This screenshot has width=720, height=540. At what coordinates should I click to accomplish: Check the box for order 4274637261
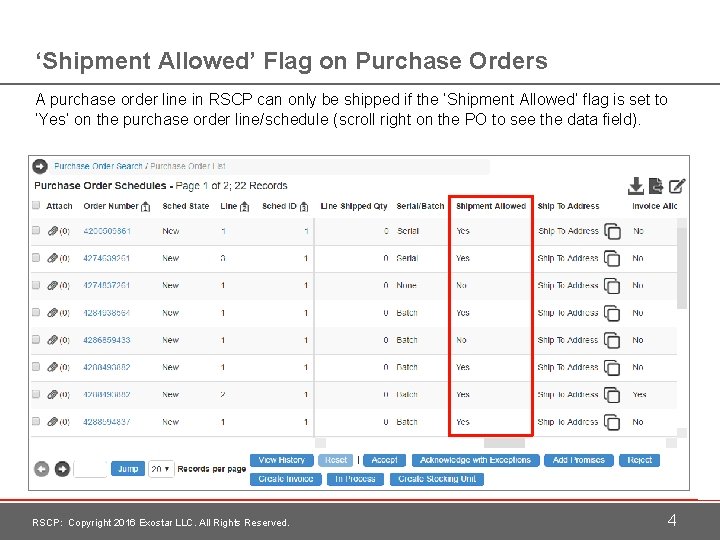pos(36,285)
